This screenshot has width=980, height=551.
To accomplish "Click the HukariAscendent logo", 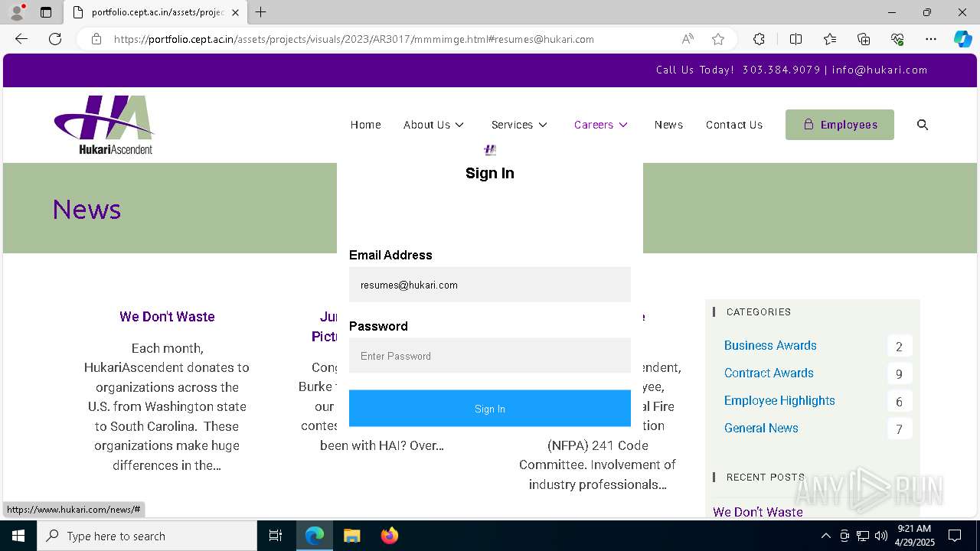I will (104, 125).
